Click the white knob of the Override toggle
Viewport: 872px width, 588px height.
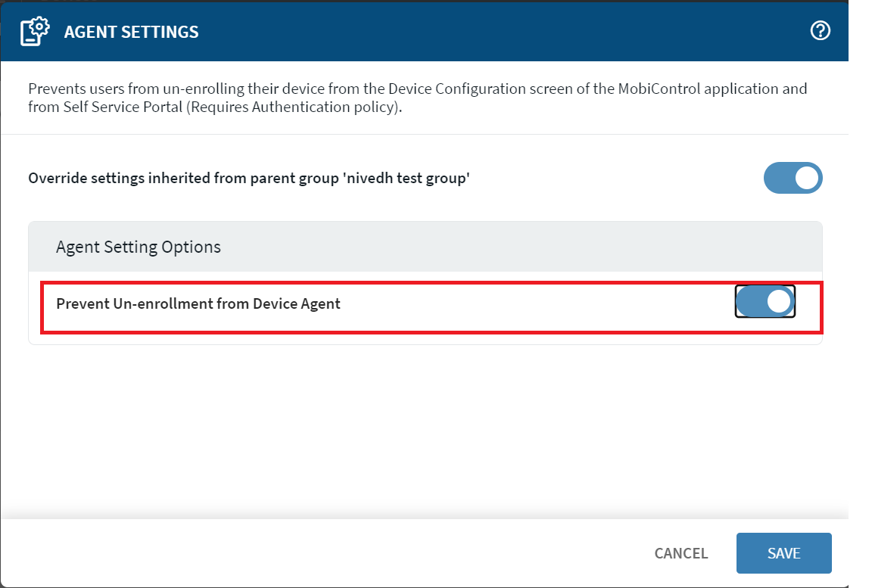807,178
